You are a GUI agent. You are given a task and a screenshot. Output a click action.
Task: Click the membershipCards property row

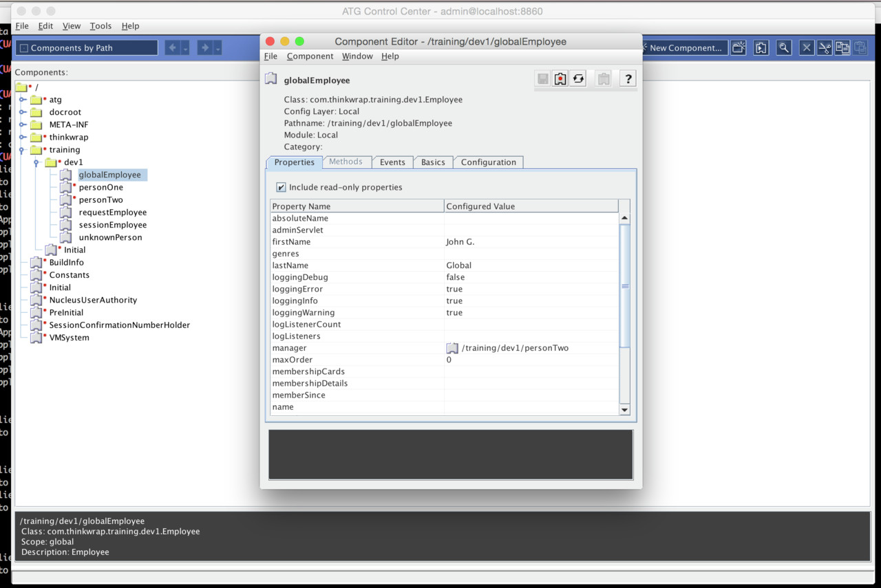pyautogui.click(x=445, y=371)
